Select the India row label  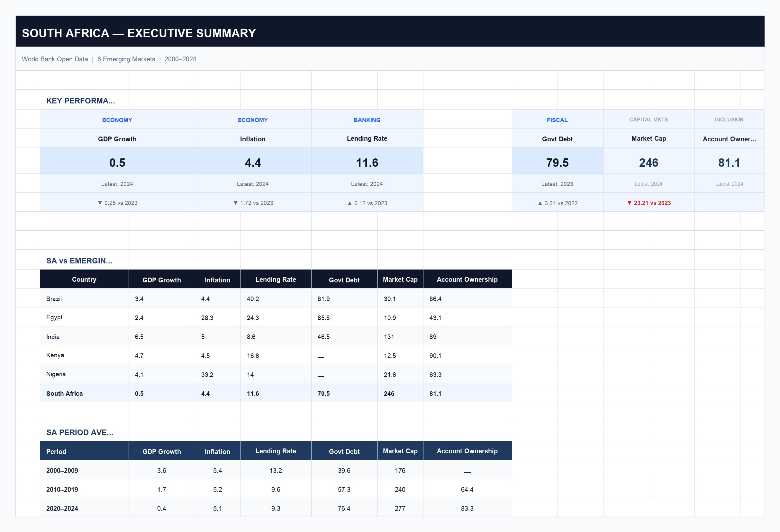tap(53, 337)
